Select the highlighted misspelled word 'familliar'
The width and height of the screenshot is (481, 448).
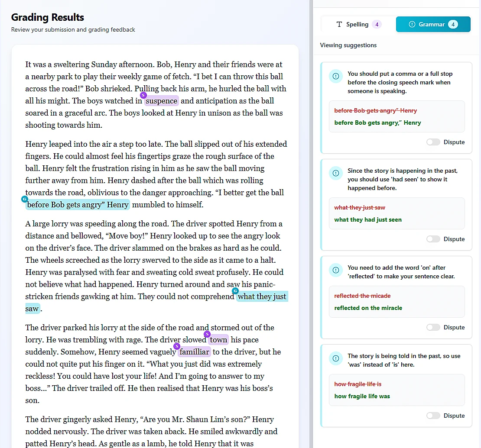pyautogui.click(x=195, y=352)
